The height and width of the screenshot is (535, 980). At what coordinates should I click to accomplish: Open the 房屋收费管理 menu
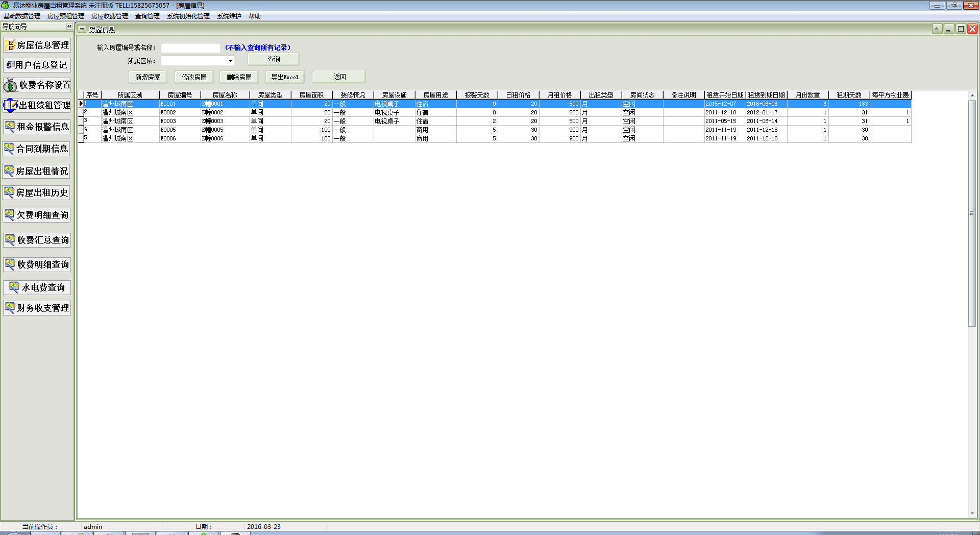[x=110, y=16]
